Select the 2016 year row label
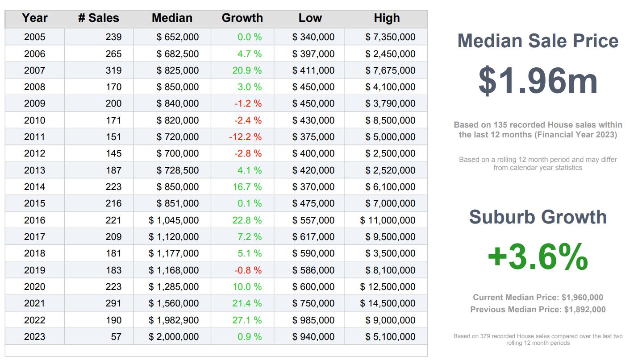Viewport: 642px width, 364px height. [35, 220]
